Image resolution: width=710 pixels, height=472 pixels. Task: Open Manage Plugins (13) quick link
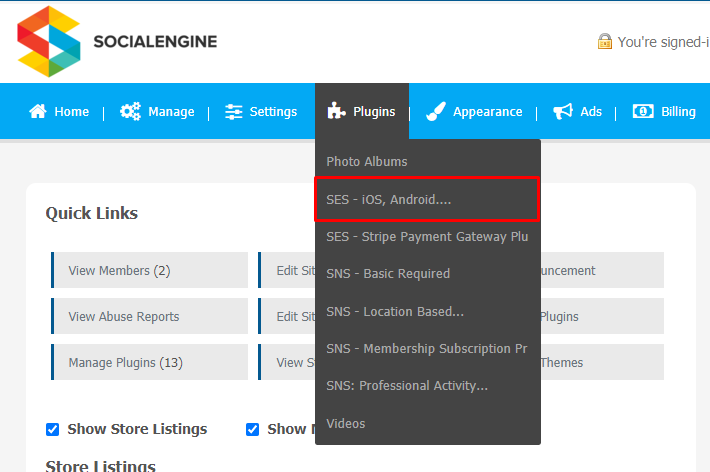coord(149,362)
